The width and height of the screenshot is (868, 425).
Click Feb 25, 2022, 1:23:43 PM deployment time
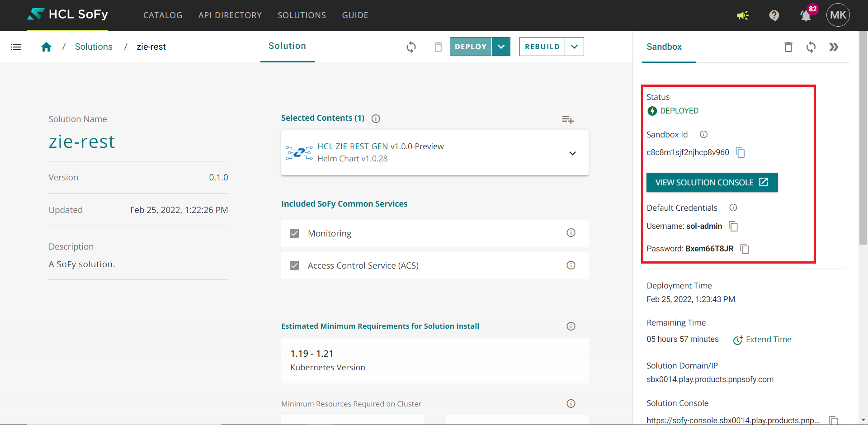(x=691, y=299)
